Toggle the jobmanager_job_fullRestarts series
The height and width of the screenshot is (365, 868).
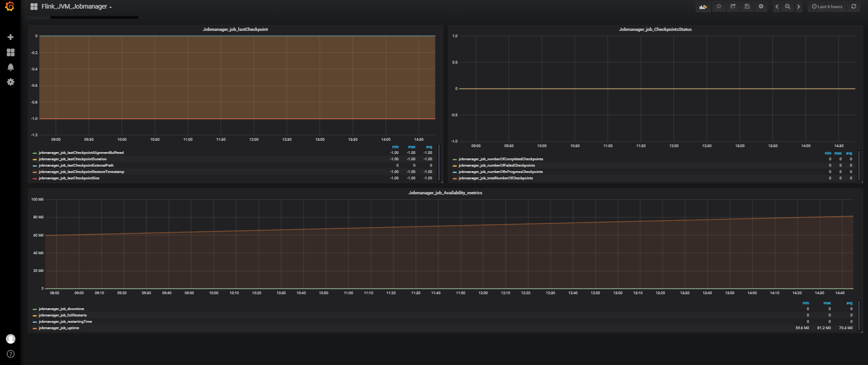(x=63, y=315)
